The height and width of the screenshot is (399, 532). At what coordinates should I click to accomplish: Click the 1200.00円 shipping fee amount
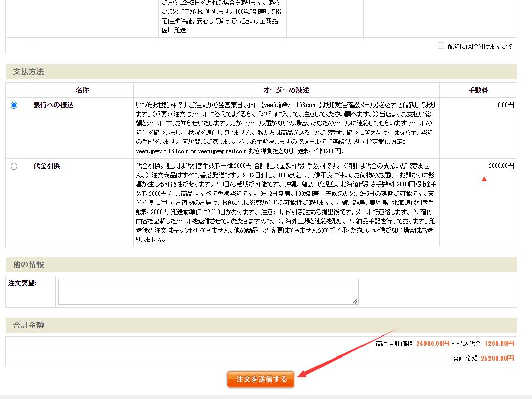(499, 344)
